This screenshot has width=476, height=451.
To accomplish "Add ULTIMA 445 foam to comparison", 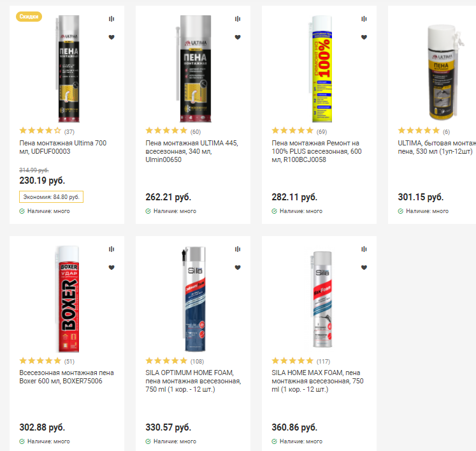I will click(x=238, y=19).
